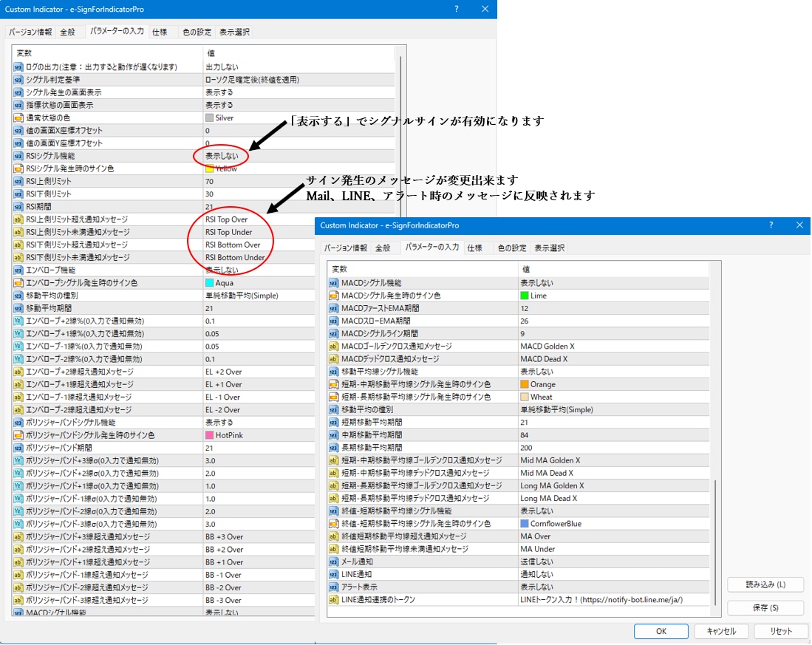Select the value RSI Top Over
The height and width of the screenshot is (645, 812).
click(x=226, y=219)
